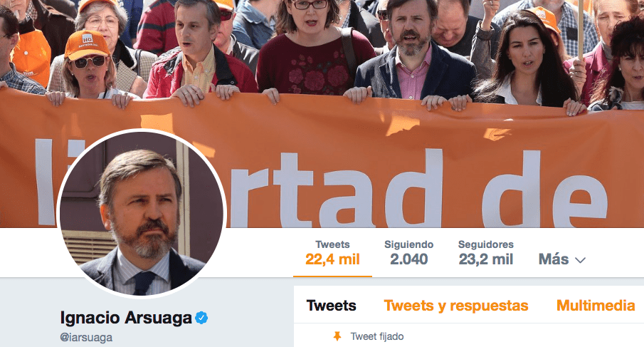The width and height of the screenshot is (644, 347).
Task: Click the blue verified badge icon
Action: pyautogui.click(x=201, y=318)
